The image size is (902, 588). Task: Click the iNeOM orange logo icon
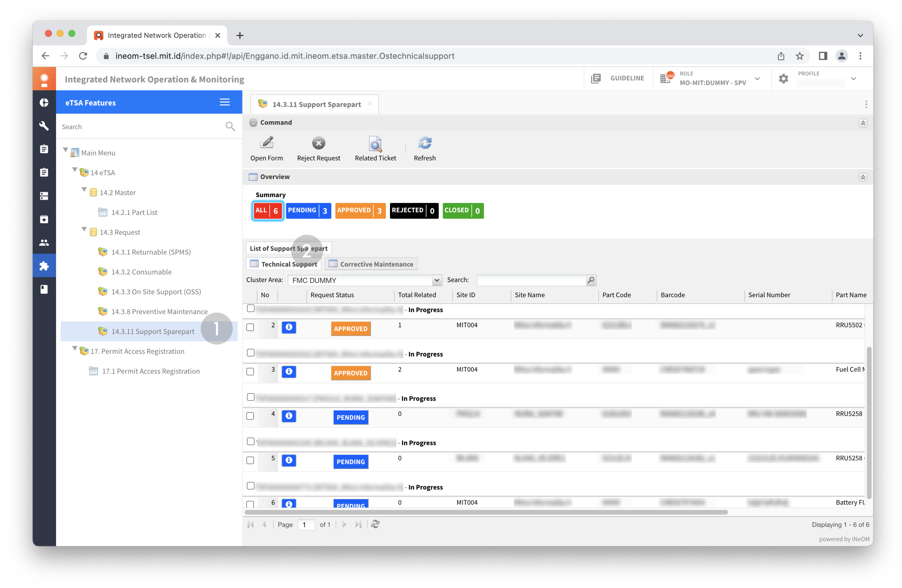click(44, 79)
